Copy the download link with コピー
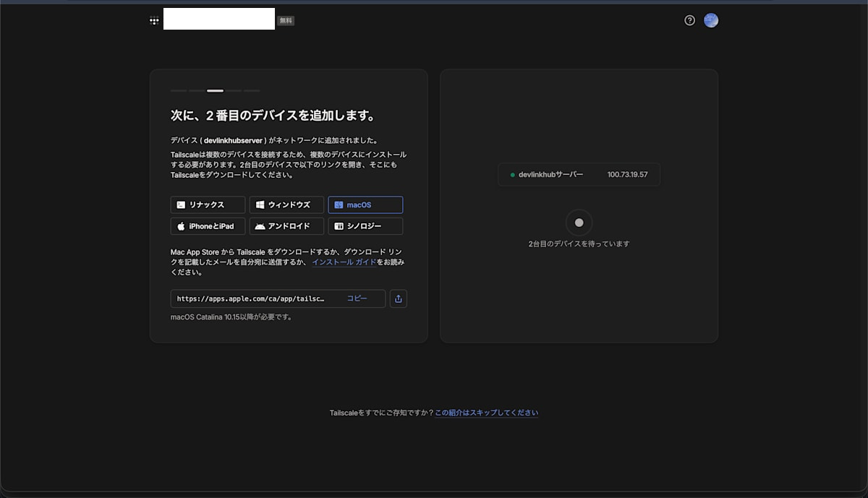The height and width of the screenshot is (498, 868). tap(359, 299)
